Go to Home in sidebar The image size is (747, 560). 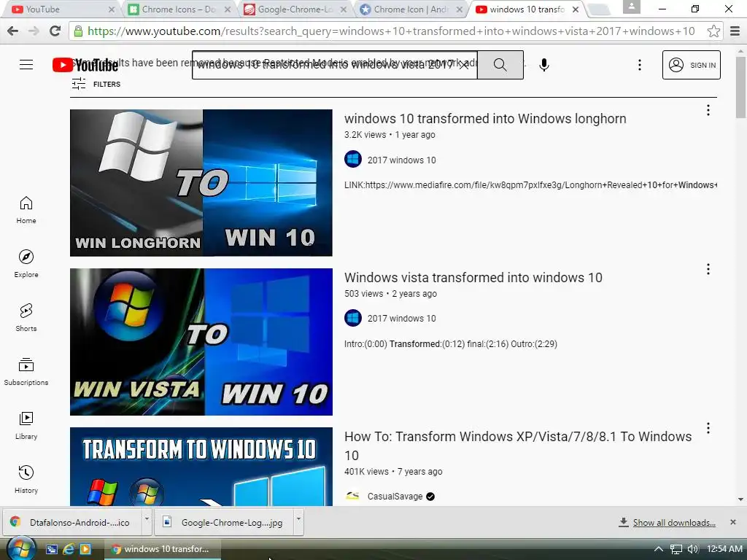pos(26,210)
